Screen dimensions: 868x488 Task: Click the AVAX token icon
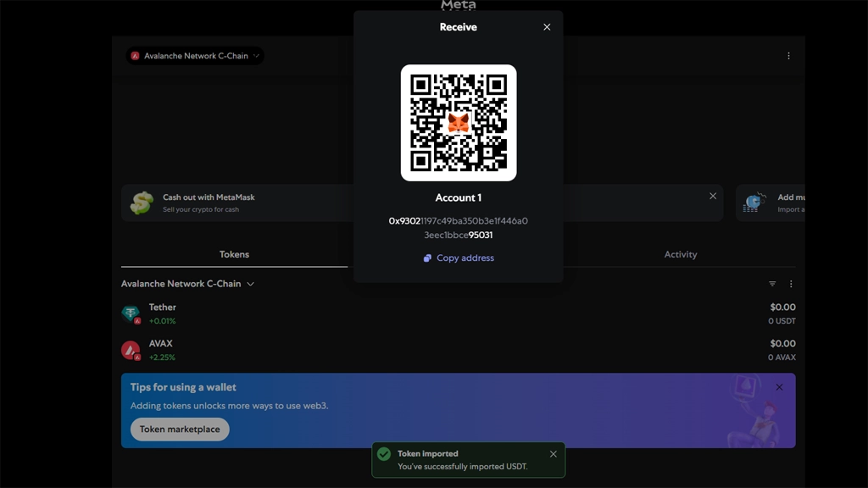(x=131, y=350)
